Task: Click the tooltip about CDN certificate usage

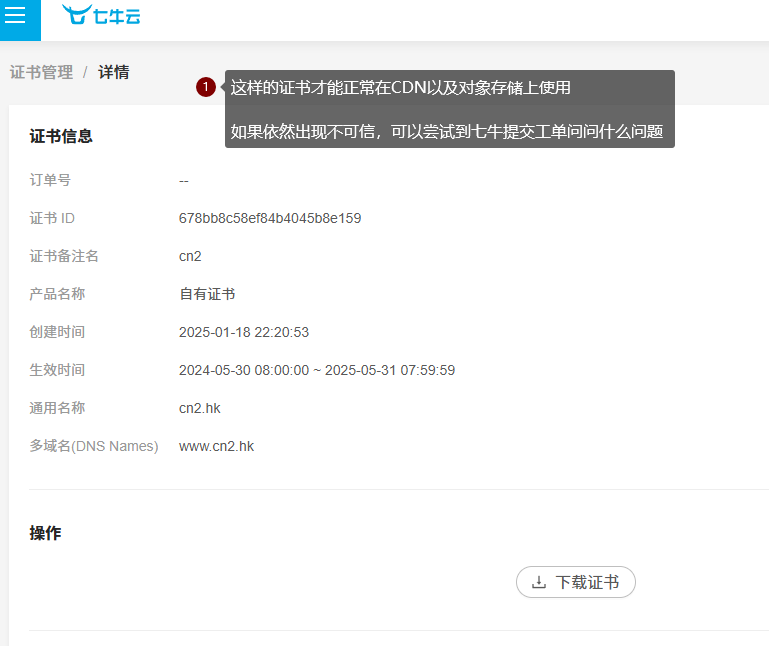Action: click(x=401, y=88)
